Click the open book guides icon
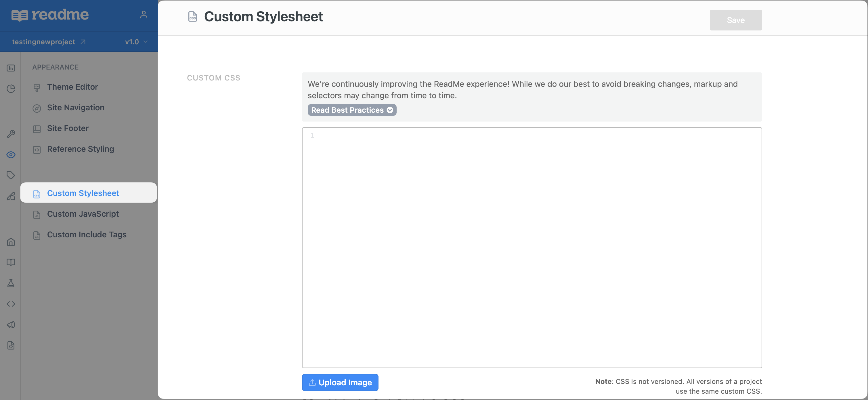This screenshot has height=400, width=868. pyautogui.click(x=11, y=262)
